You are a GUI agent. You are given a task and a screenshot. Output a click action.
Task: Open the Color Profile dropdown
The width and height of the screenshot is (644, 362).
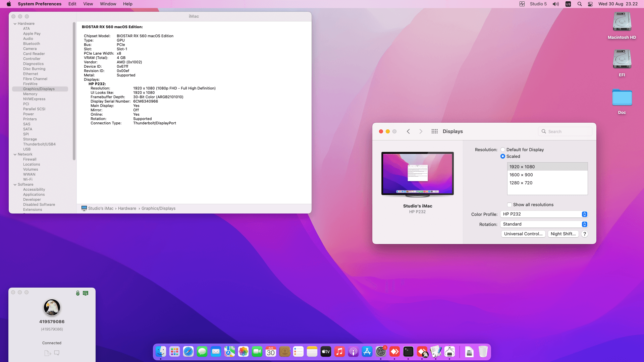pos(544,214)
